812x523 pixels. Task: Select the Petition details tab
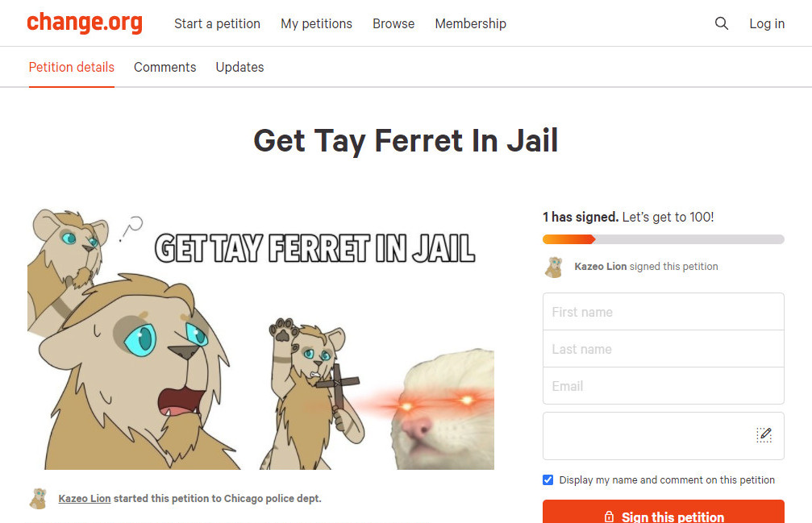[x=72, y=67]
